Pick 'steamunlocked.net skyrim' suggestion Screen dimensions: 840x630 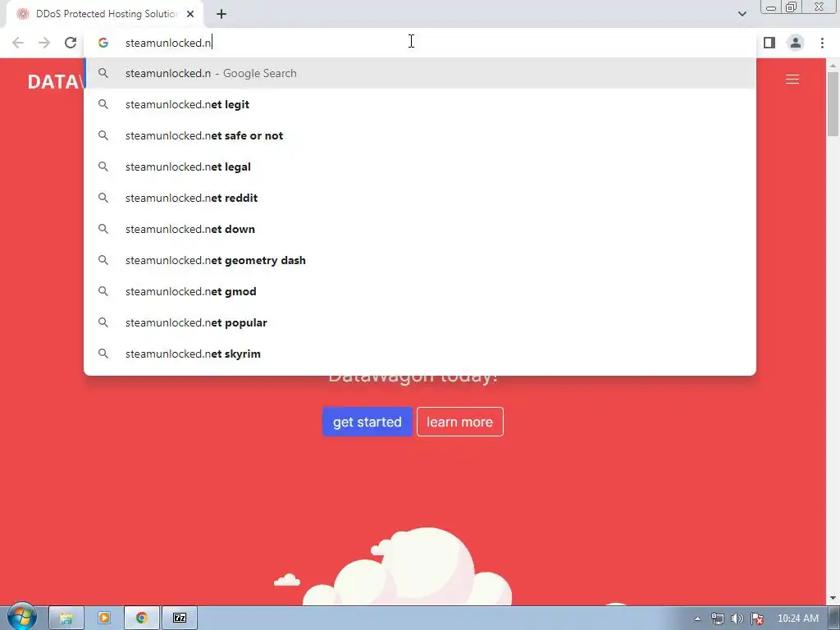pos(420,354)
